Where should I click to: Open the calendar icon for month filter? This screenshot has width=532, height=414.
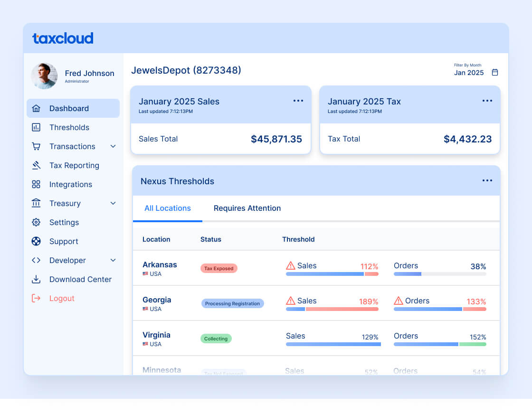[495, 72]
